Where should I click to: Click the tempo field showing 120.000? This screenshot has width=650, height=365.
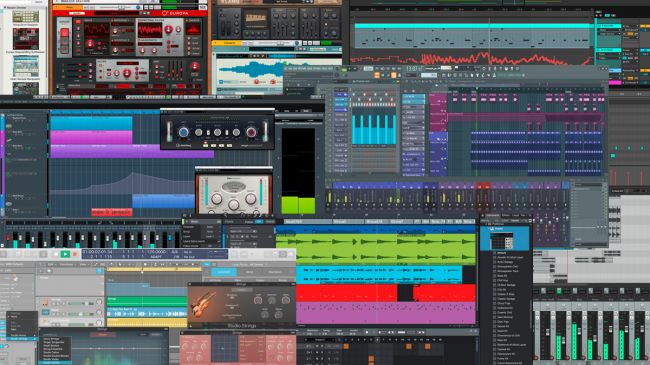tap(157, 252)
